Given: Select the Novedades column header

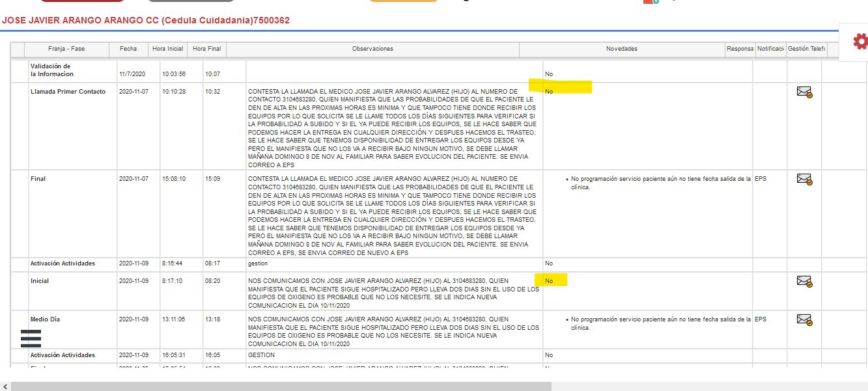Looking at the screenshot, I should pyautogui.click(x=622, y=49).
